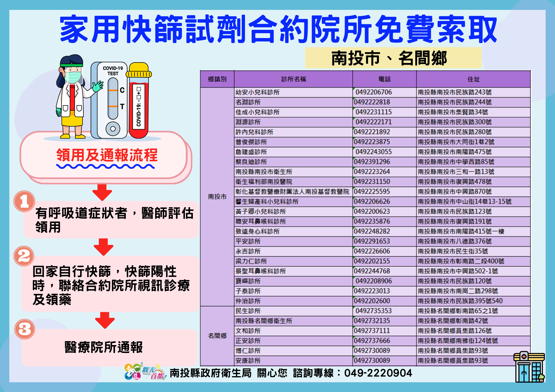Image resolution: width=555 pixels, height=392 pixels.
Task: Click the 診所名稱 column header
Action: point(293,79)
